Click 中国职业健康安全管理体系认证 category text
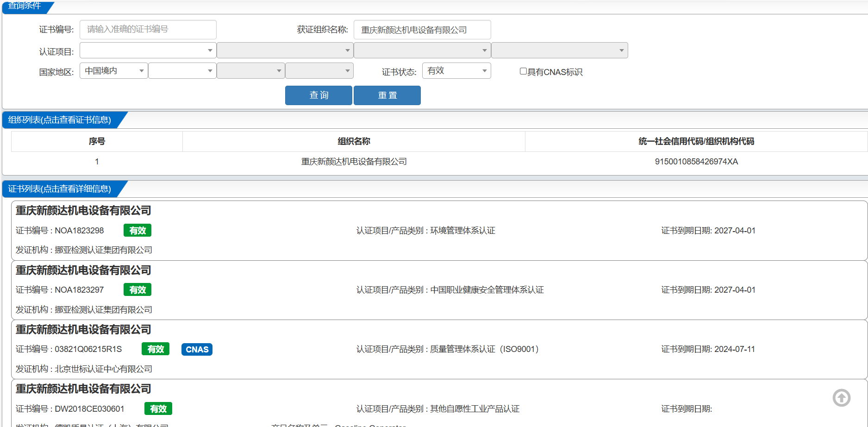Viewport: 868px width, 427px height. (x=487, y=289)
